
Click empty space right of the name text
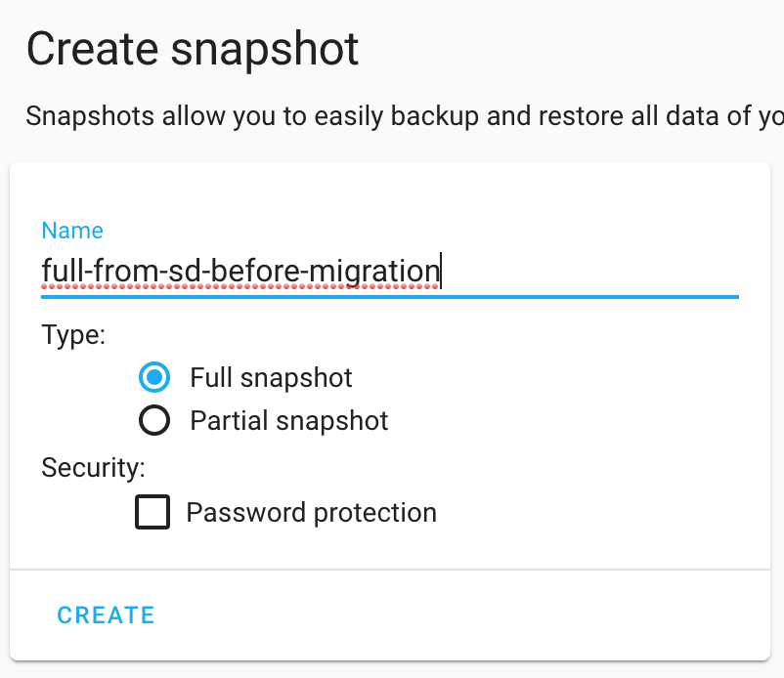tap(587, 269)
